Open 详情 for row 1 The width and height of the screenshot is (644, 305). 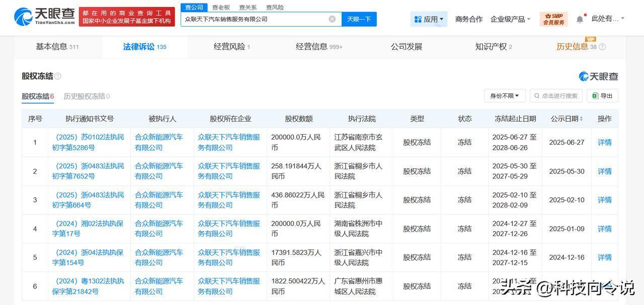click(605, 142)
